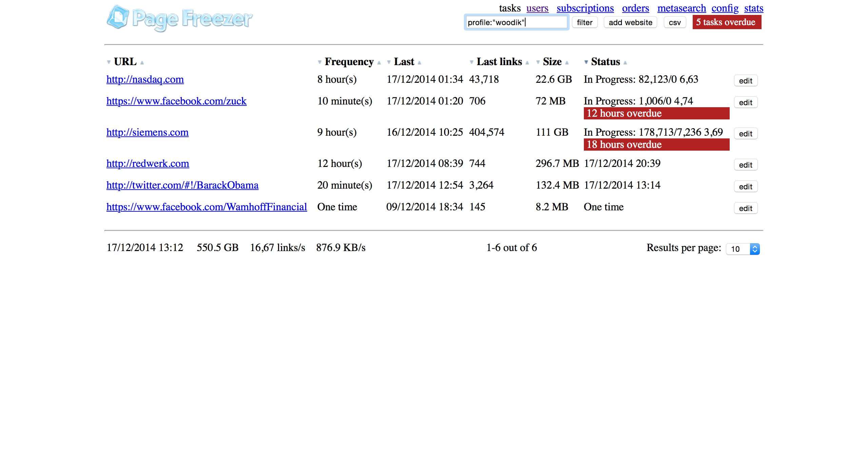Edit the siemens.com task
The width and height of the screenshot is (868, 458).
point(746,134)
